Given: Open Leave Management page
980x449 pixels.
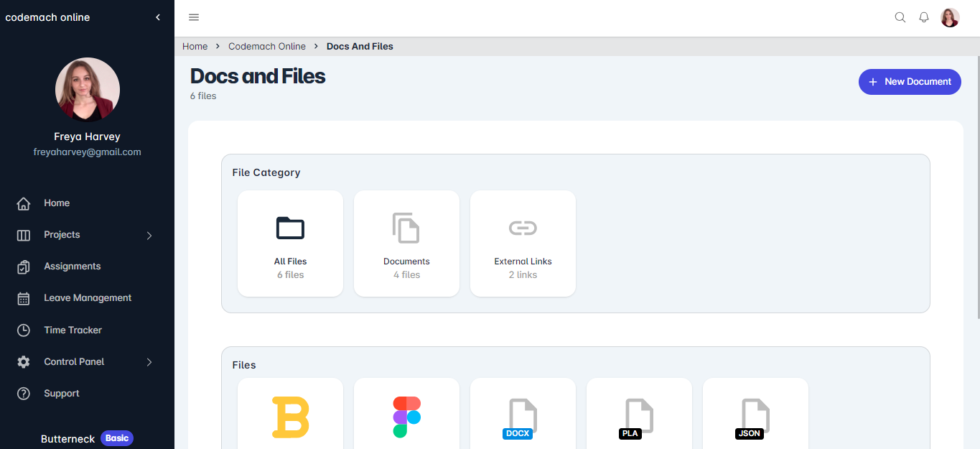Looking at the screenshot, I should [x=87, y=298].
